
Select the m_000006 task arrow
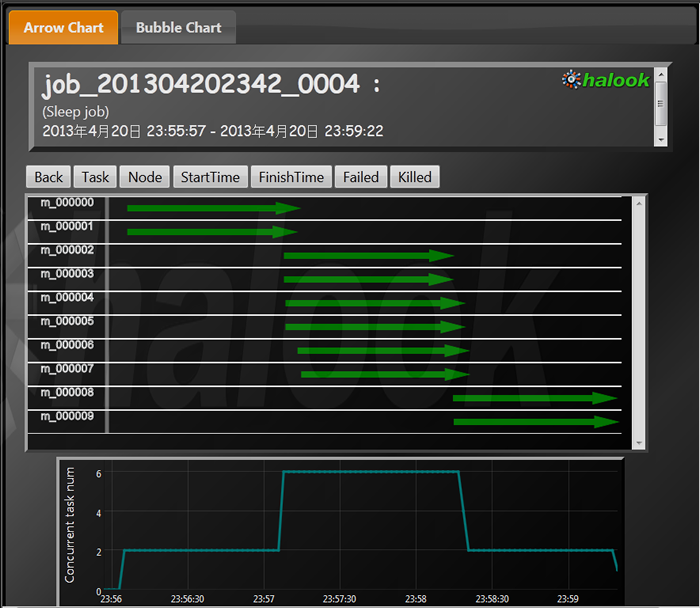[383, 350]
